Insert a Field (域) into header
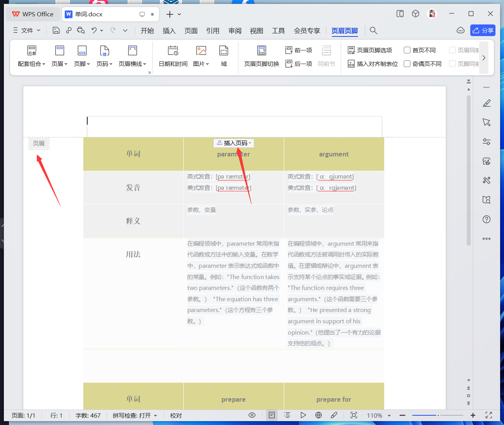The width and height of the screenshot is (504, 425). pos(224,56)
